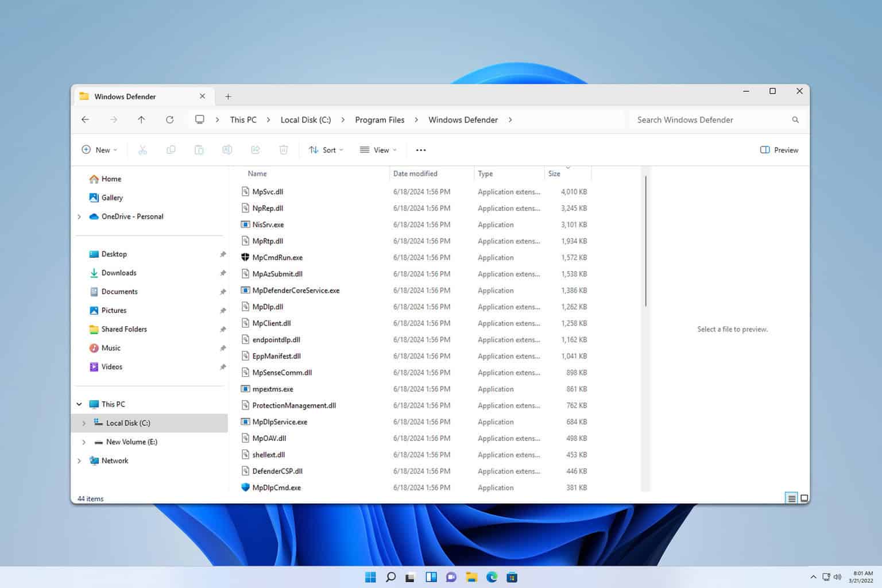Switch to Details view layout toggle
Viewport: 882px width, 588px height.
coord(791,498)
